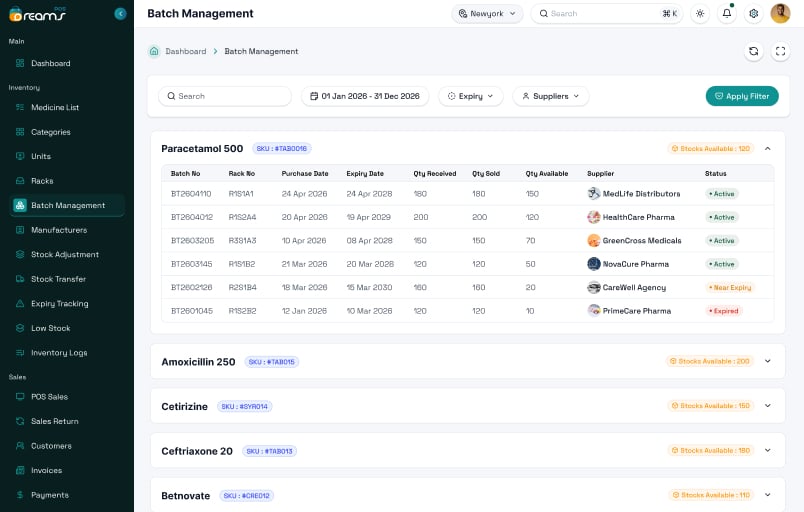The width and height of the screenshot is (804, 512).
Task: Open user profile avatar
Action: point(780,14)
